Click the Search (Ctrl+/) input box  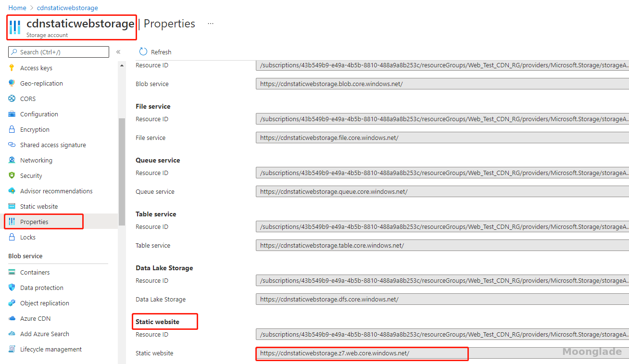59,52
